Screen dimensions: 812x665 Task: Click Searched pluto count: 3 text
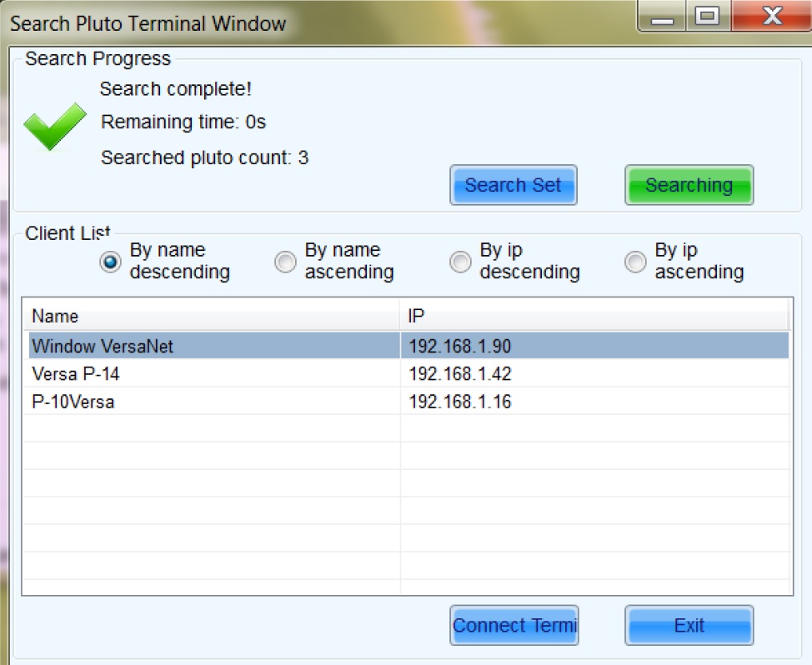[x=204, y=157]
